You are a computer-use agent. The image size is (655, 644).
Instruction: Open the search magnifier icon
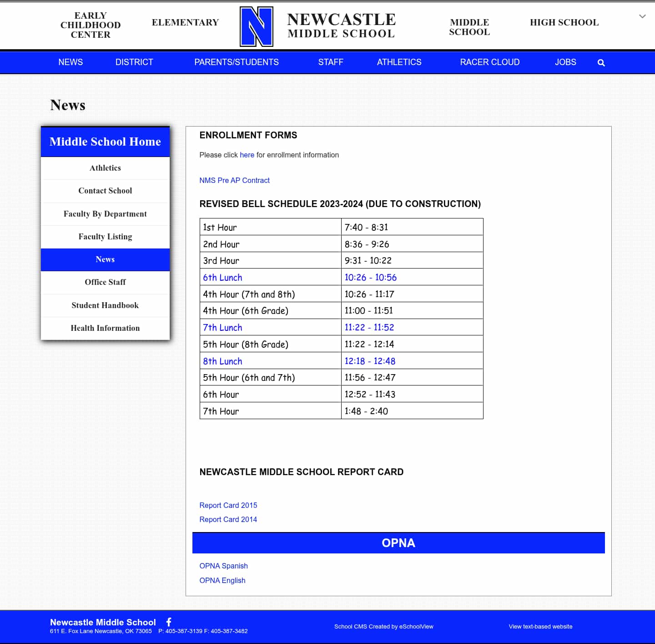coord(601,63)
